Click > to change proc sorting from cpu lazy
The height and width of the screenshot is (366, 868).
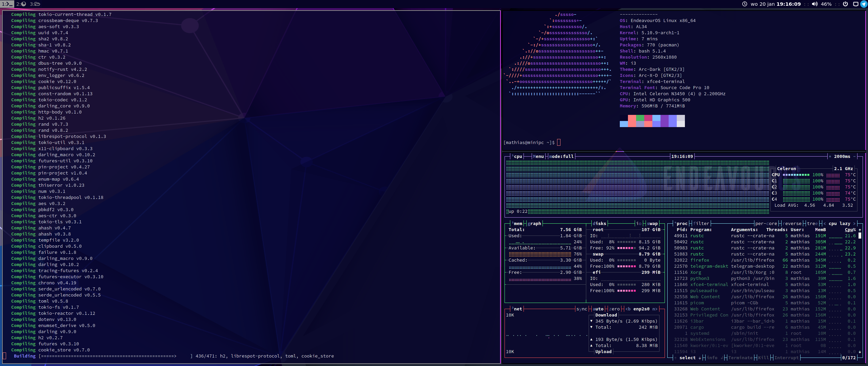point(855,223)
